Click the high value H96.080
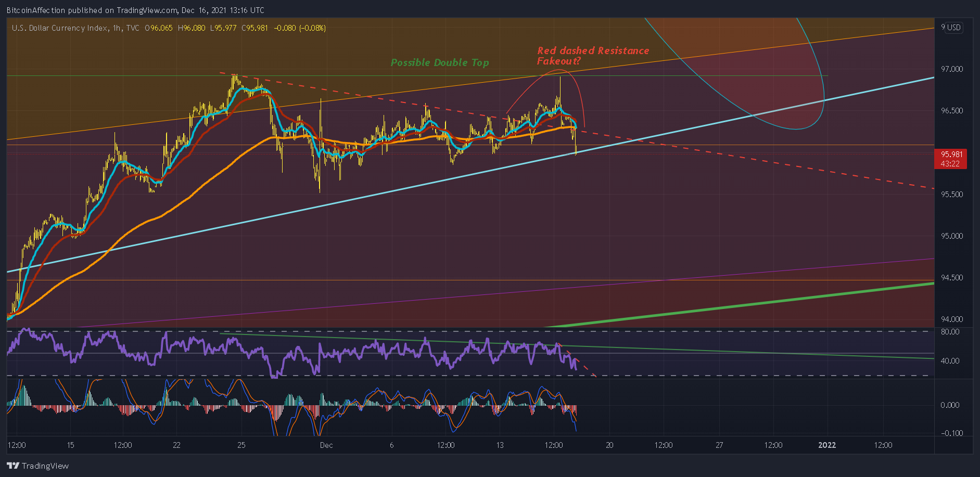Screen dimensions: 980x477 pyautogui.click(x=192, y=28)
